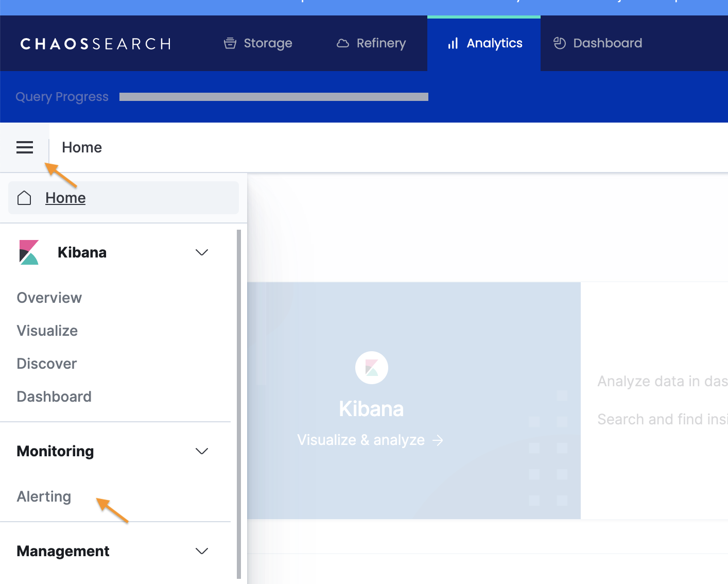Open the Dashboard top tab
Viewport: 728px width, 584px height.
(598, 43)
